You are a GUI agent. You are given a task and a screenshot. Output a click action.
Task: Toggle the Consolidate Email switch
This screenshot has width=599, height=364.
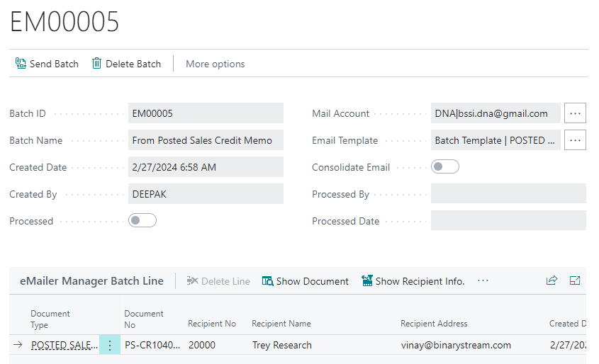point(445,166)
